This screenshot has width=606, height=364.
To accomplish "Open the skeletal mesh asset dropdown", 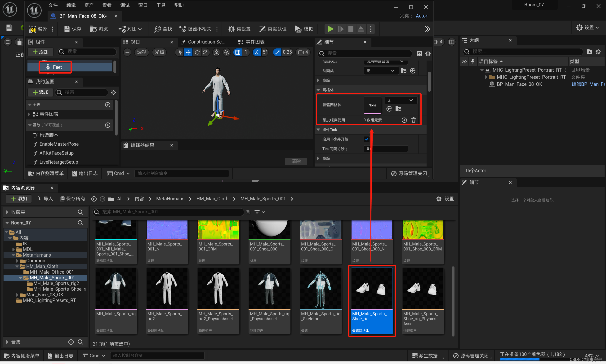I will [401, 100].
